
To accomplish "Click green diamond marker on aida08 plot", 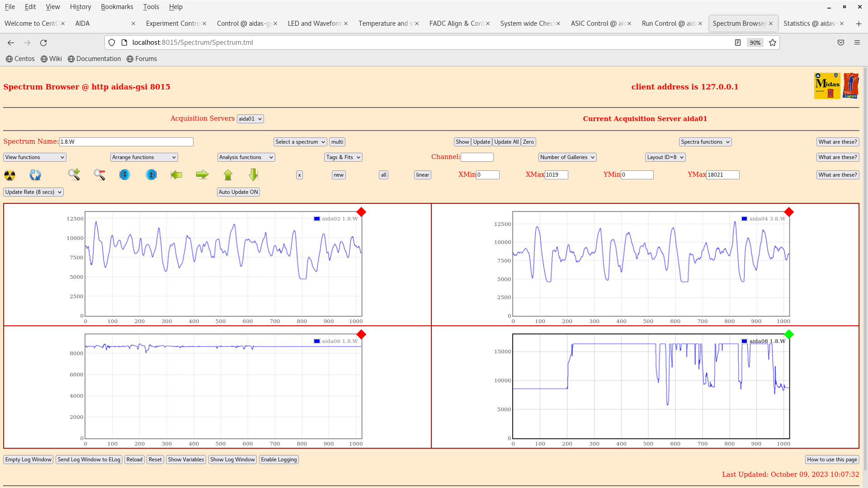I will (x=789, y=334).
